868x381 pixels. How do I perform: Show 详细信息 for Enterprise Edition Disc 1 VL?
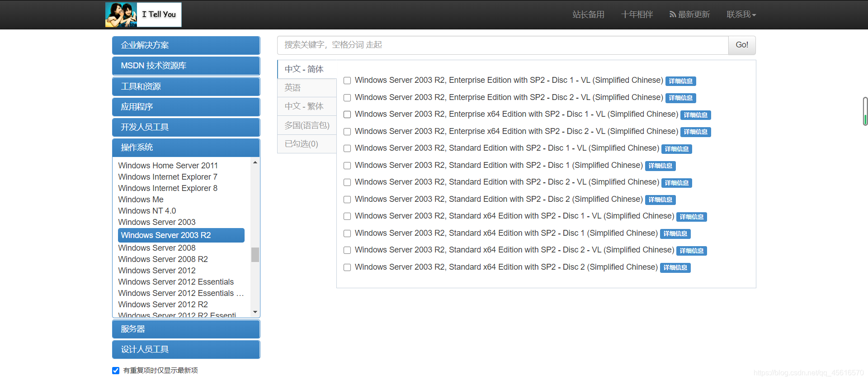click(x=680, y=81)
